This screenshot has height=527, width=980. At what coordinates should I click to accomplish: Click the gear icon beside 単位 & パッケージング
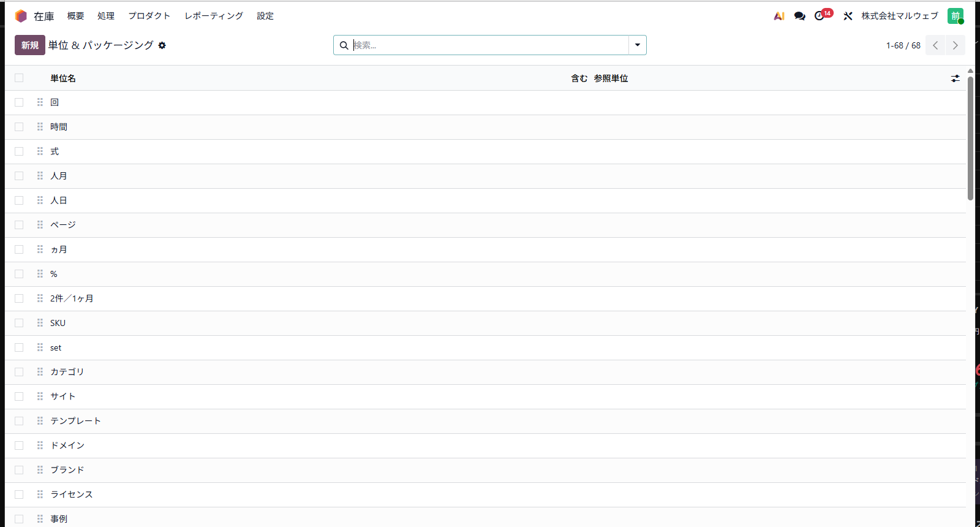coord(162,45)
